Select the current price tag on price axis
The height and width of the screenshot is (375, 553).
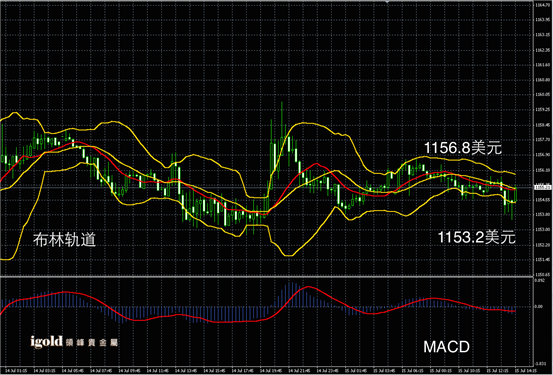coord(543,187)
